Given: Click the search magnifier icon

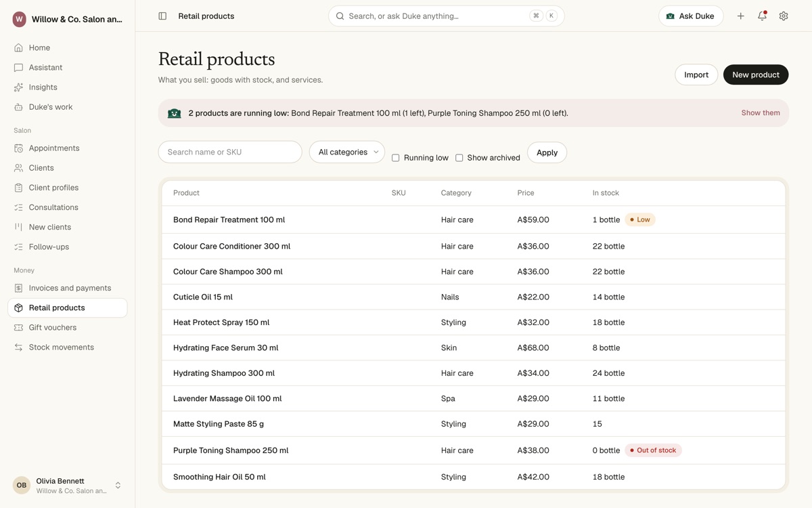Looking at the screenshot, I should point(340,16).
